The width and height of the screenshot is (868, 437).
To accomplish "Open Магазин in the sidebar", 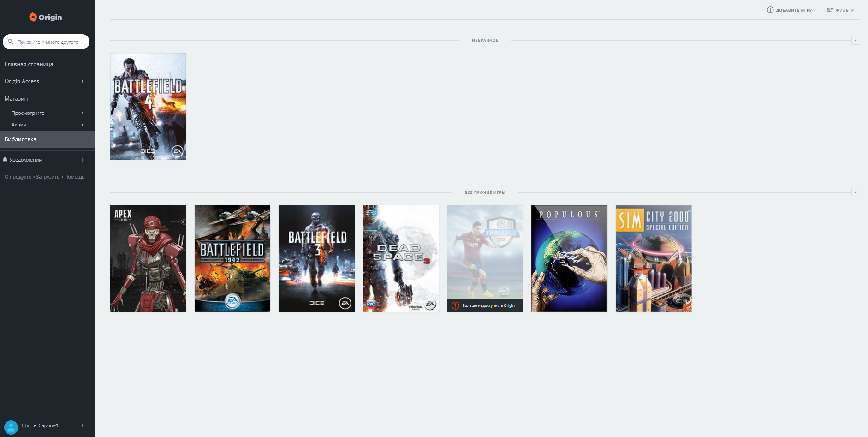I will point(16,99).
